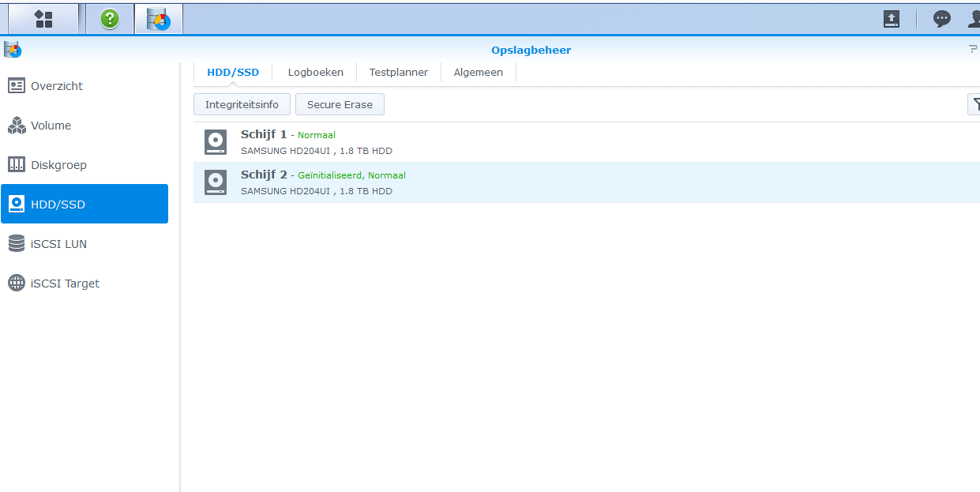Click Opslagbeheer window title icon
This screenshot has height=492, width=980.
tap(12, 50)
